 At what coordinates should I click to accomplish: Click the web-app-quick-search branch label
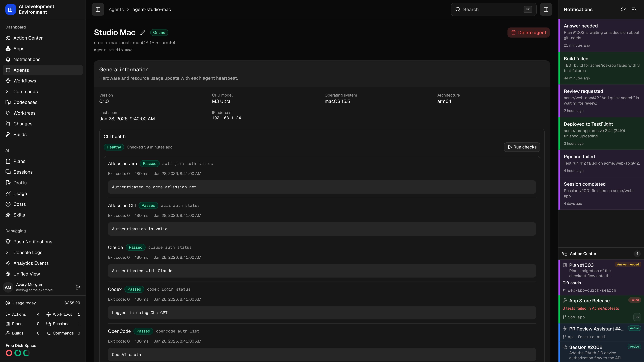coord(592,291)
